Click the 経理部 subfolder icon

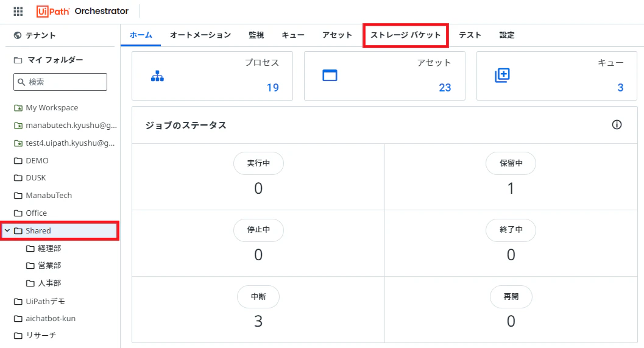30,249
